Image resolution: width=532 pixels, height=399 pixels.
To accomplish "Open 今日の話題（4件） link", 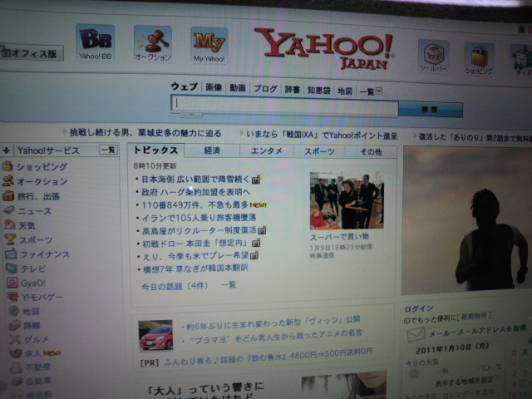I will (175, 286).
